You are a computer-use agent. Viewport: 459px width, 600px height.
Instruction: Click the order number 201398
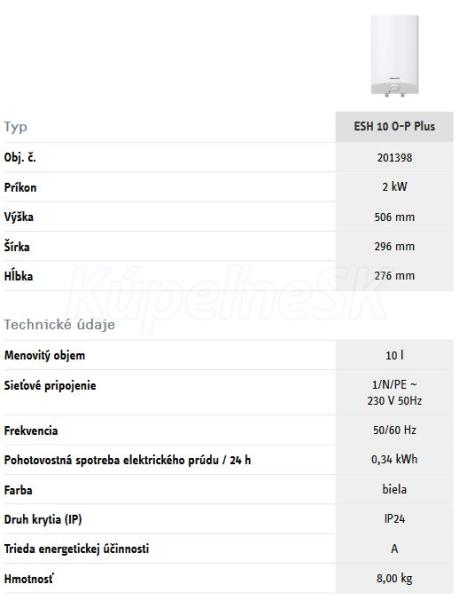coord(394,158)
